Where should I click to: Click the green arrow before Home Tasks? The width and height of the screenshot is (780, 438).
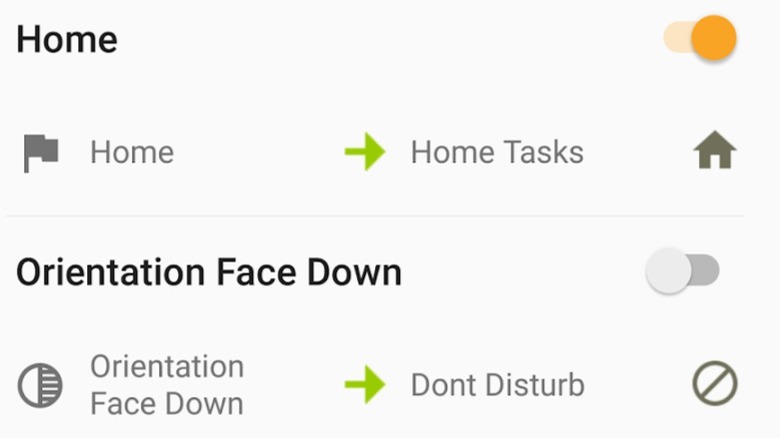pyautogui.click(x=365, y=153)
